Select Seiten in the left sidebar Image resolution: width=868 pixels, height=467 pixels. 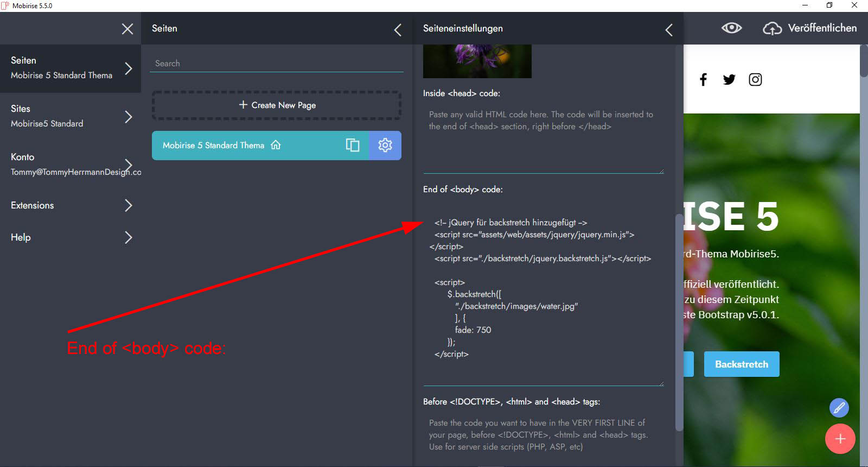[x=71, y=68]
